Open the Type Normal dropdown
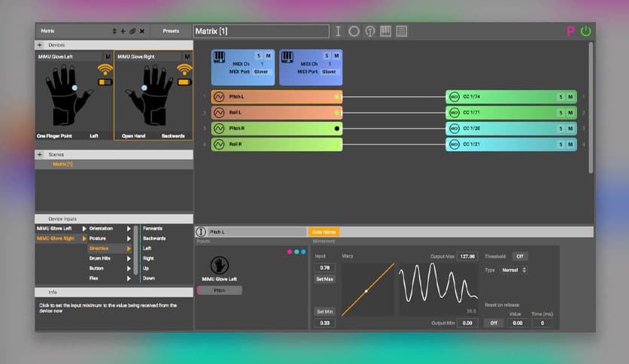629x364 pixels. click(514, 270)
